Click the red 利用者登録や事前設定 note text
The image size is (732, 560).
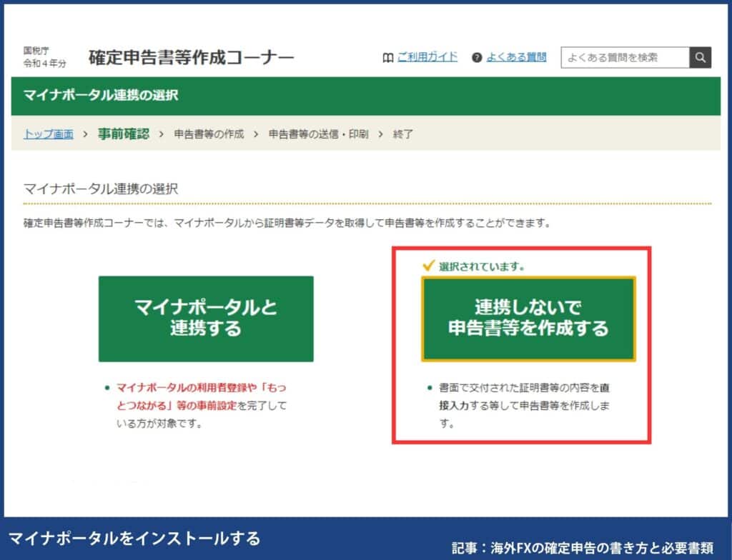point(201,396)
